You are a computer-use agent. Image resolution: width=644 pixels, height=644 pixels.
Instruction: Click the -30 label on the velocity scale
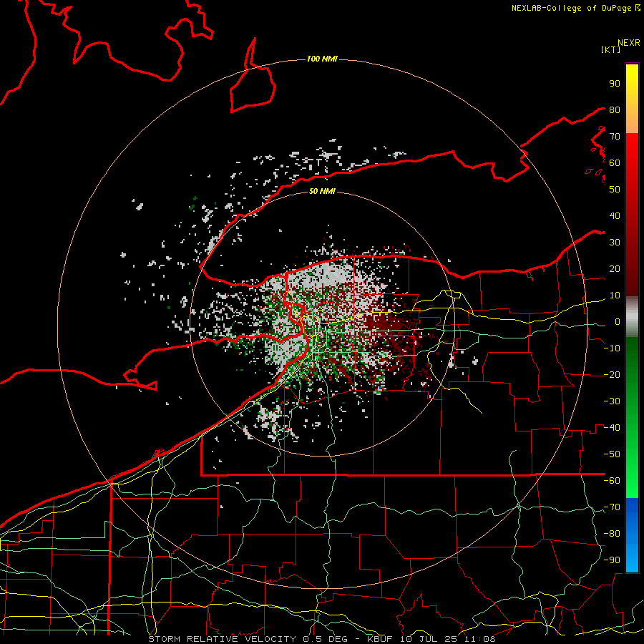pos(612,401)
